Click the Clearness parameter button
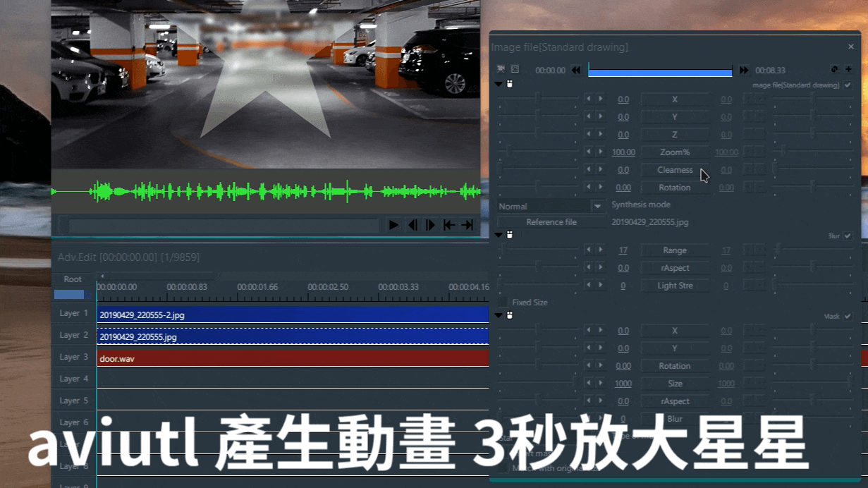 point(675,170)
